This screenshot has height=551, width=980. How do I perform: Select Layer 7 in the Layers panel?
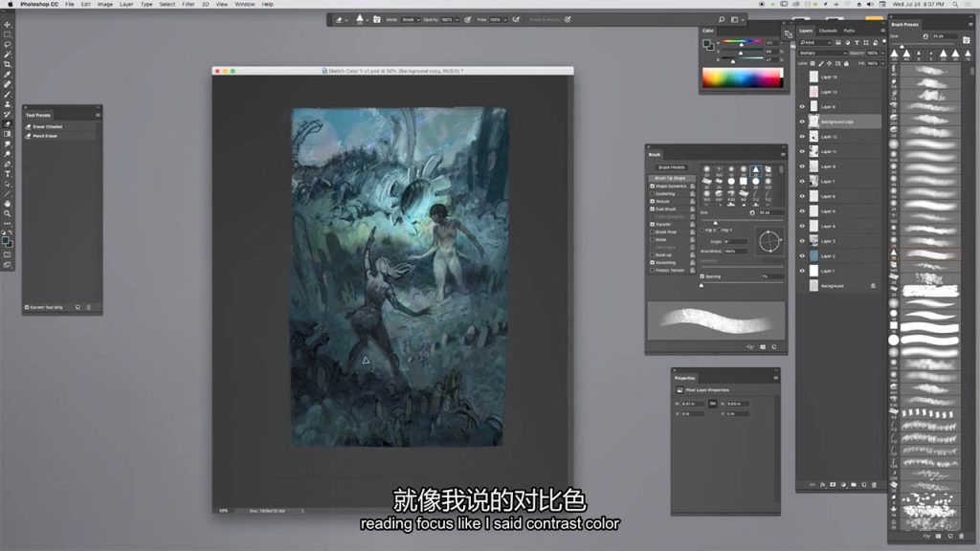coord(840,181)
